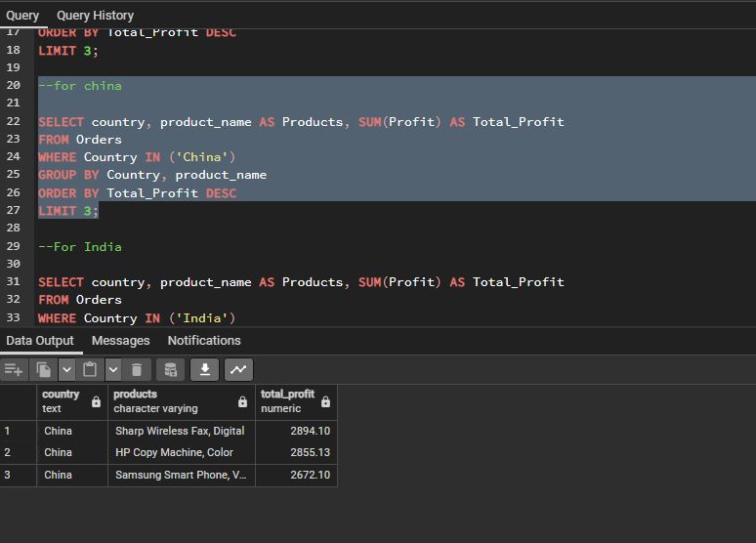Click the Samsung Smart Phone cell

point(182,475)
